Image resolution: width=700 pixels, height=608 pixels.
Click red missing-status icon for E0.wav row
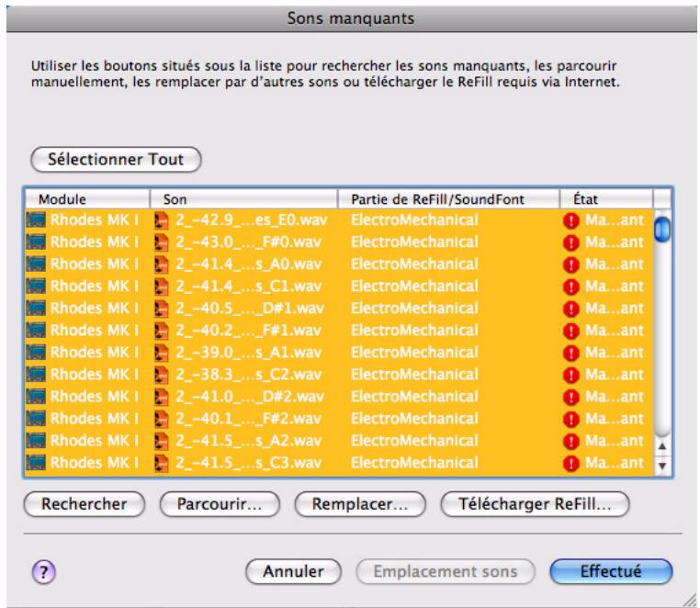pos(571,220)
